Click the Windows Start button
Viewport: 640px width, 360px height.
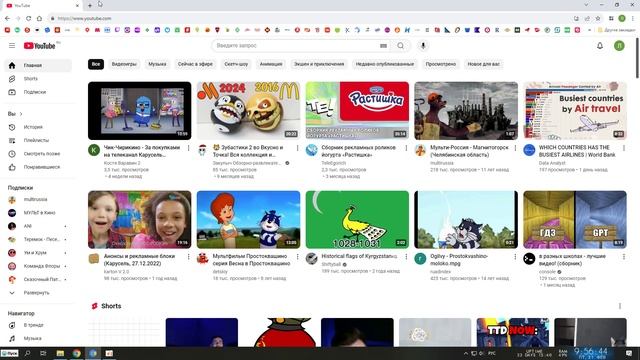tap(10, 353)
